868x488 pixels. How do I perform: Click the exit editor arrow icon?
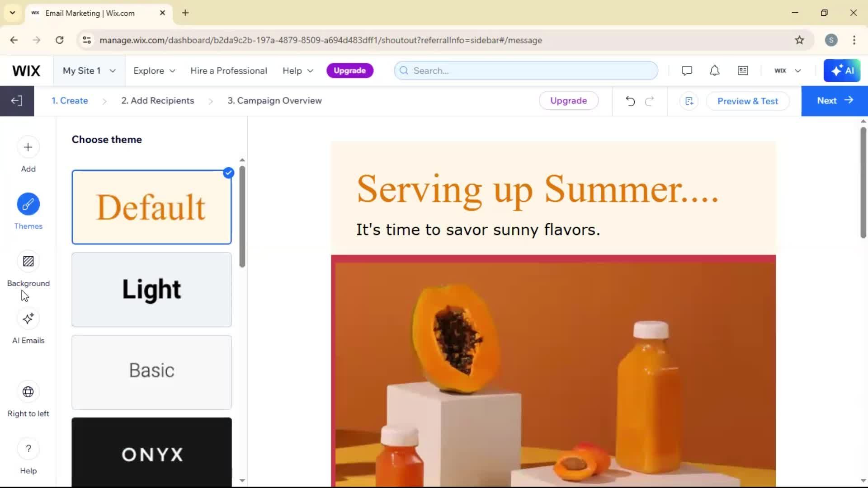pos(17,101)
